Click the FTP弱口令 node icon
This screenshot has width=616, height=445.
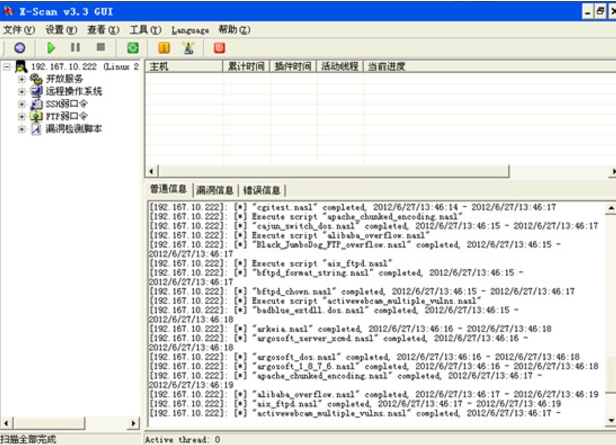click(x=36, y=116)
